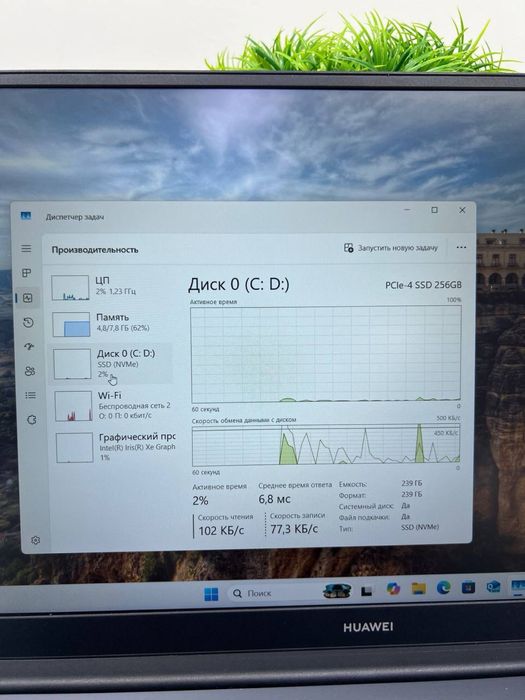Click the Task Manager title bar app icon
This screenshot has height=700, width=525.
(26, 216)
